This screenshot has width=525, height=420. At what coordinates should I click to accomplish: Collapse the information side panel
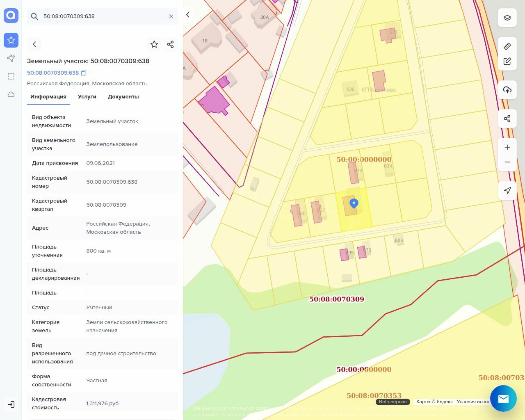point(188,15)
